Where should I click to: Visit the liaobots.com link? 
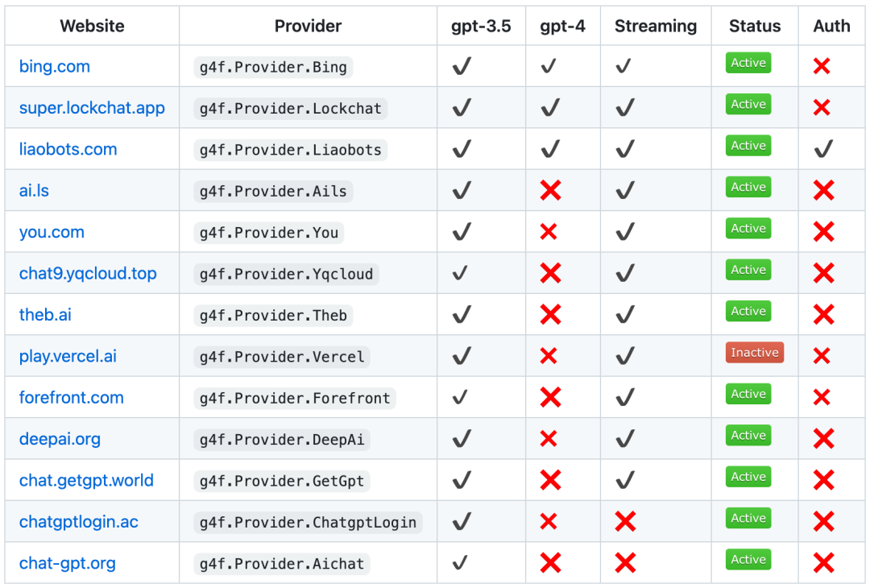pos(68,149)
